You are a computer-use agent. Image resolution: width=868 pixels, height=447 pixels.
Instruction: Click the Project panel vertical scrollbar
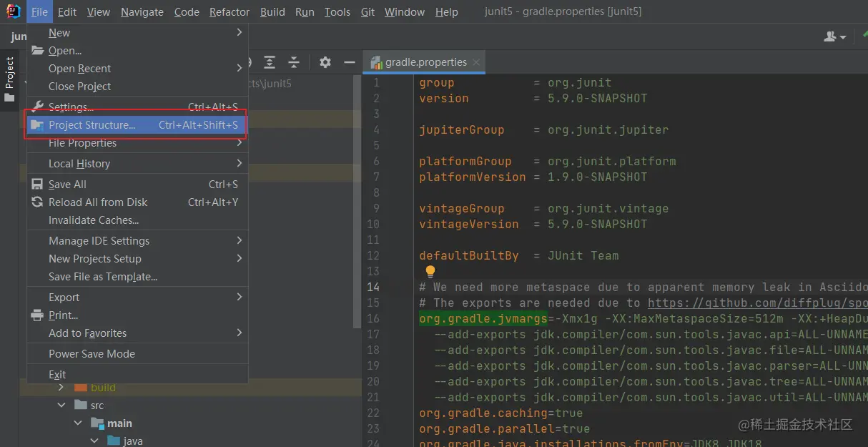pyautogui.click(x=358, y=202)
